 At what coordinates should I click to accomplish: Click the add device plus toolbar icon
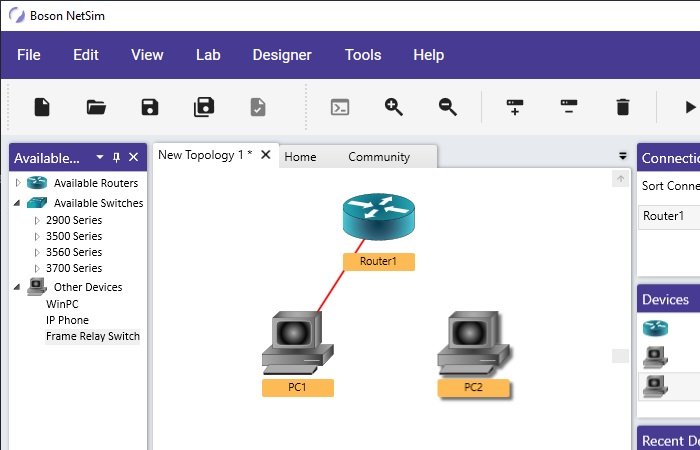click(x=515, y=107)
